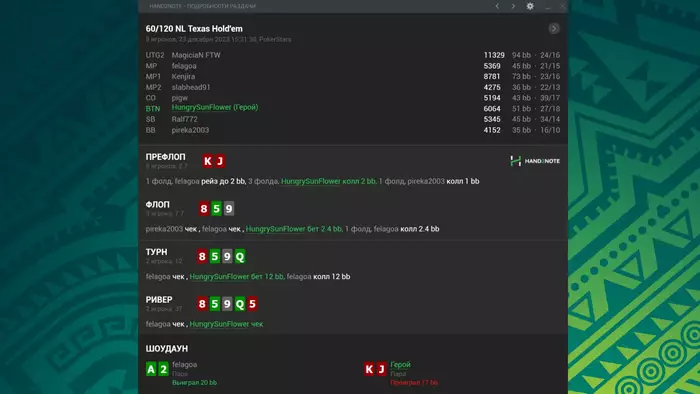Click stack value 6064 of the hero
The height and width of the screenshot is (394, 700).
(x=492, y=108)
